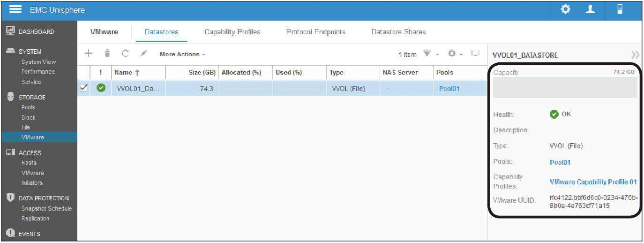Click the Events alert icon
This screenshot has height=243, width=644.
click(10, 233)
